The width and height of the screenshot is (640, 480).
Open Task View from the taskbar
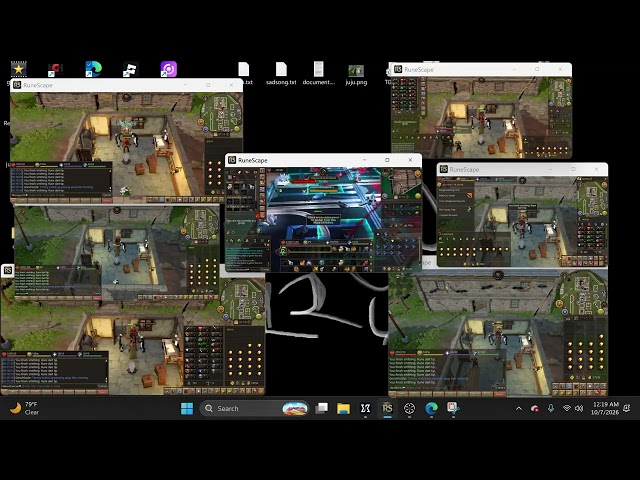pyautogui.click(x=322, y=408)
